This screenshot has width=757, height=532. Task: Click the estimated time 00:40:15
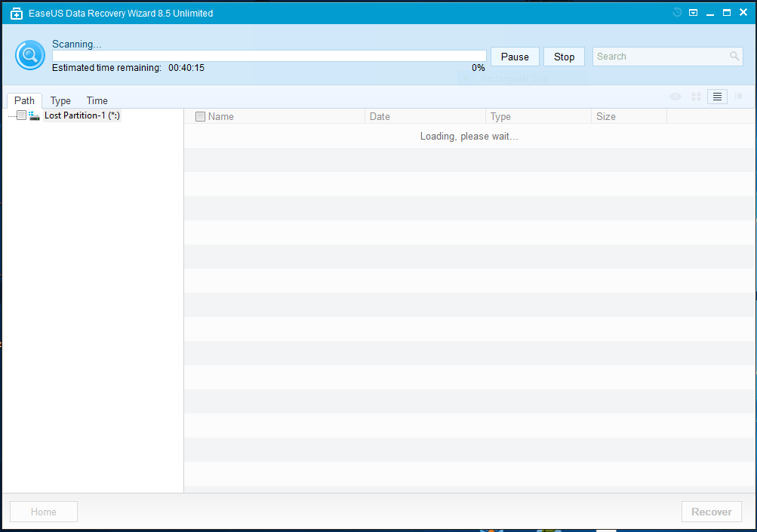[186, 68]
